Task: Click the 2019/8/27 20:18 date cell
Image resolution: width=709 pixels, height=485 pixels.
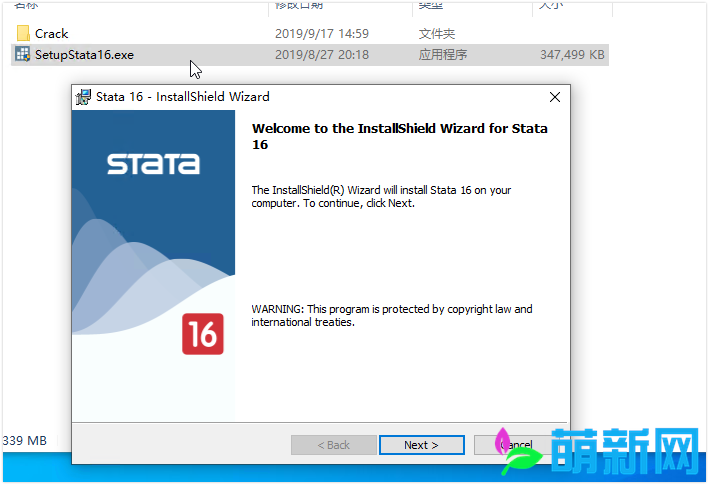Action: click(321, 55)
